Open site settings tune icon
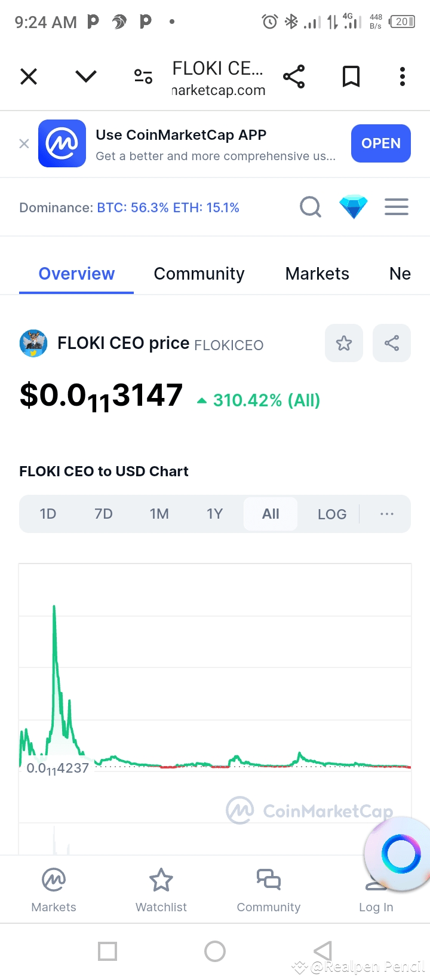The height and width of the screenshot is (980, 430). coord(143,76)
